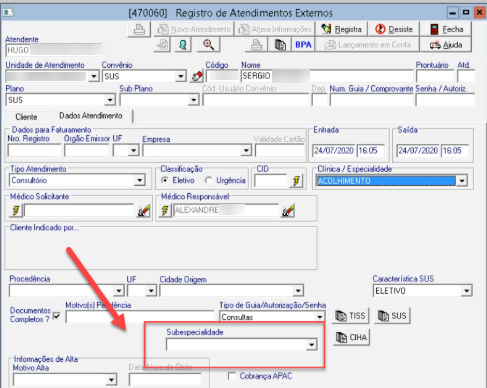This screenshot has width=487, height=388.
Task: Expand Clínica / Especialidade dropdown
Action: (462, 181)
